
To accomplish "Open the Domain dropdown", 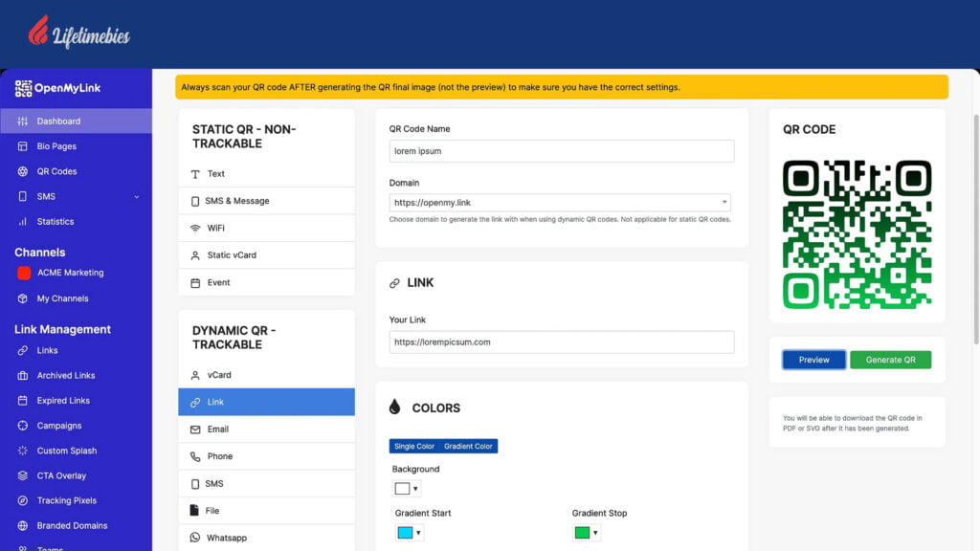I will [x=560, y=203].
